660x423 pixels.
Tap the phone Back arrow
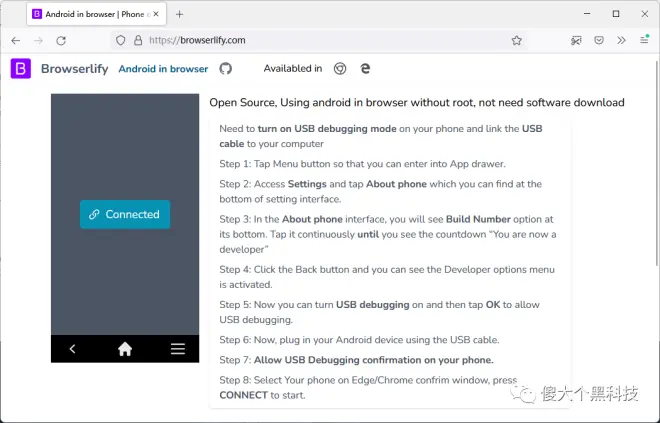click(72, 349)
